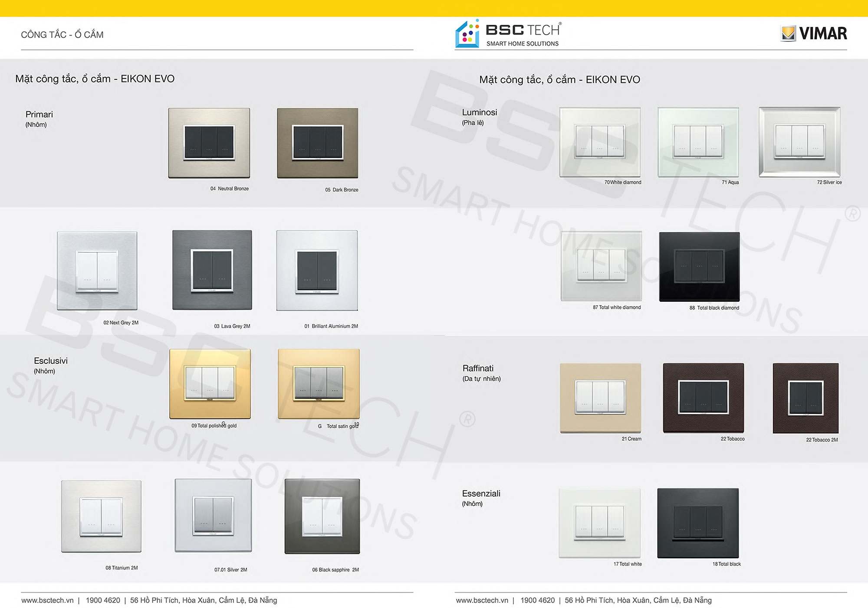The height and width of the screenshot is (608, 868).
Task: Click the 'SMART HOME SOLUTIONS' logo tagline
Action: pos(523,44)
